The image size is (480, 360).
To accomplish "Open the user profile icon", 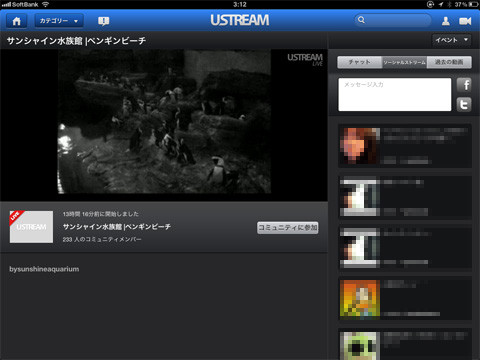I will 446,21.
